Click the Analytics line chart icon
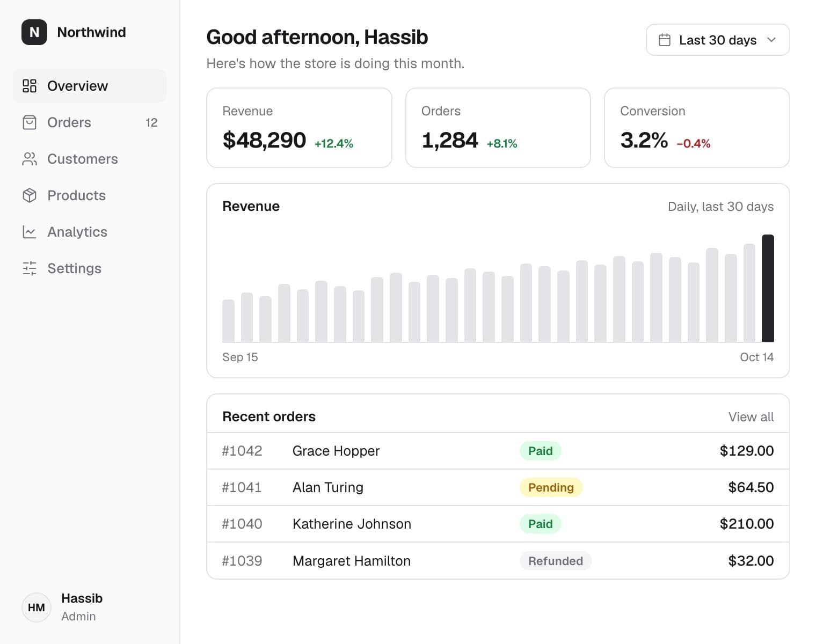816x644 pixels. pyautogui.click(x=30, y=232)
